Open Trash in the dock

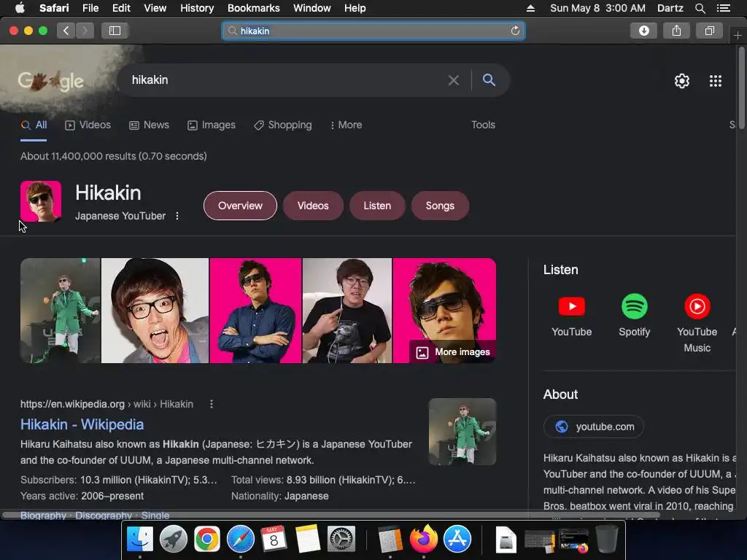coord(606,540)
